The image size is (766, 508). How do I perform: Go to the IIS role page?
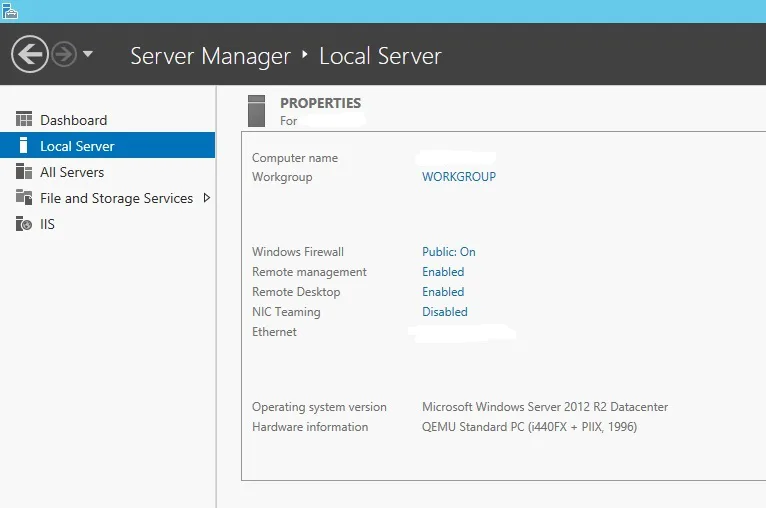(47, 224)
